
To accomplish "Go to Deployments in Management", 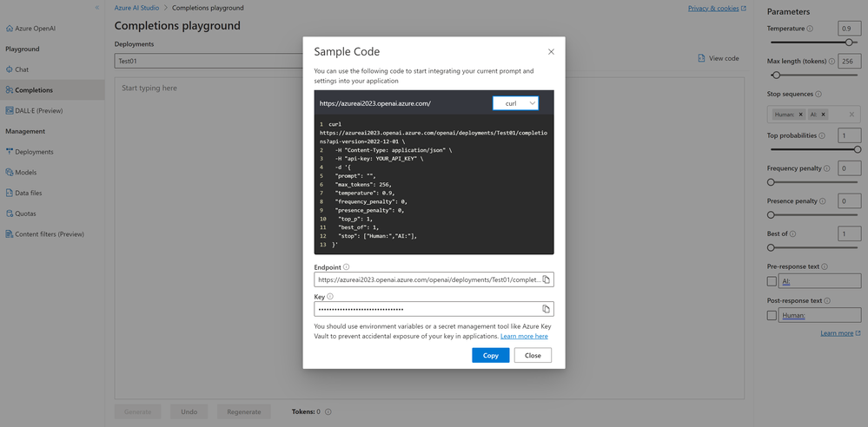I will 33,152.
